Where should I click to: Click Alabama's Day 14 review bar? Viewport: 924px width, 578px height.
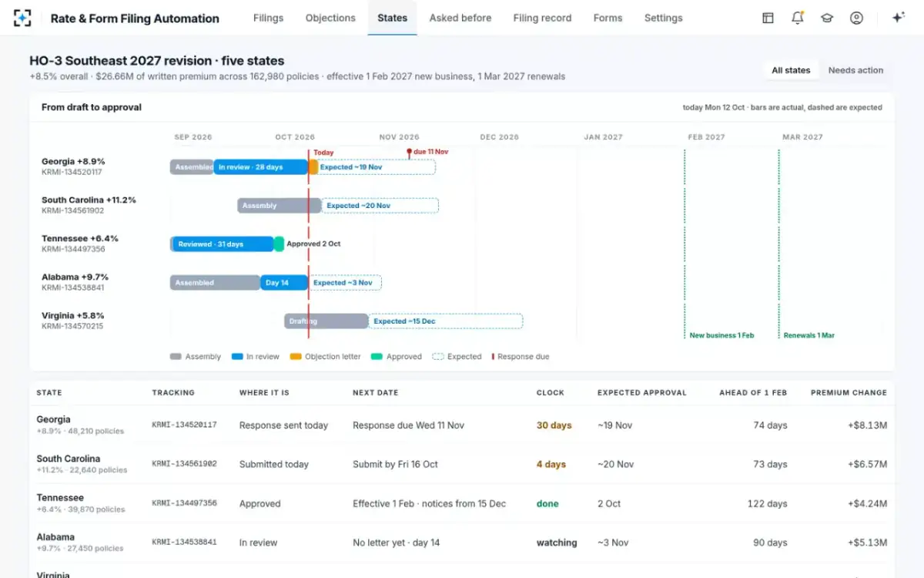pyautogui.click(x=284, y=283)
